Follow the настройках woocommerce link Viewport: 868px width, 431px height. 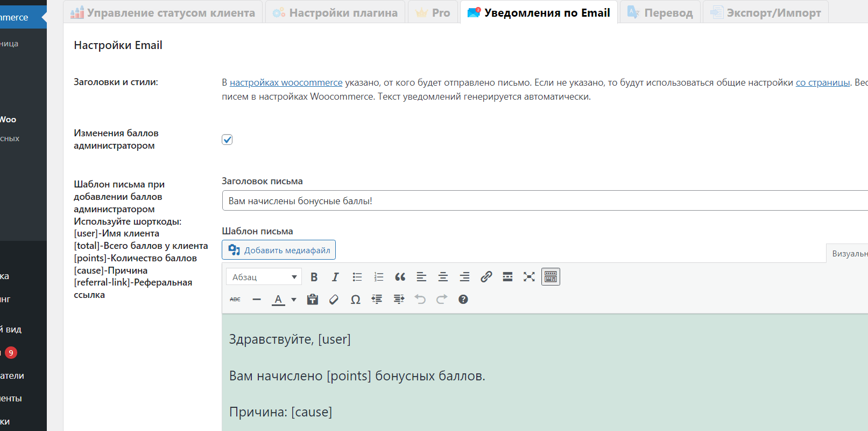click(x=286, y=82)
